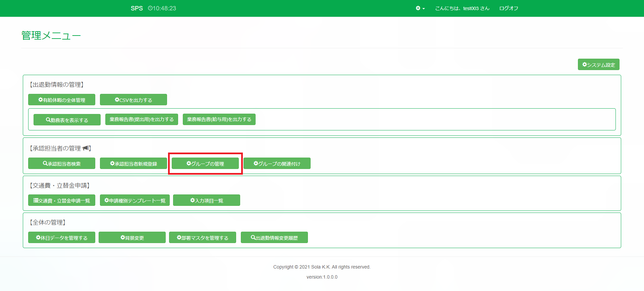Click the CSVを出力する gear icon

coord(117,100)
